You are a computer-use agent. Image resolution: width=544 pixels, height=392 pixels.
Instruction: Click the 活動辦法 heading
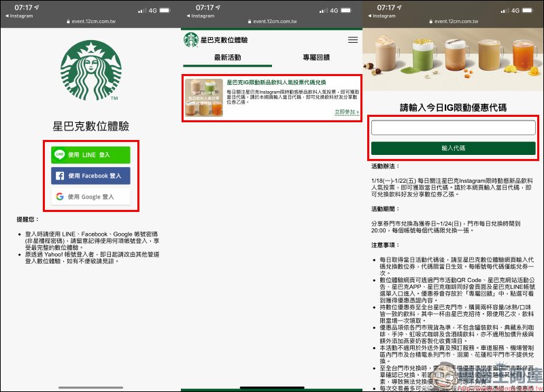[385, 166]
